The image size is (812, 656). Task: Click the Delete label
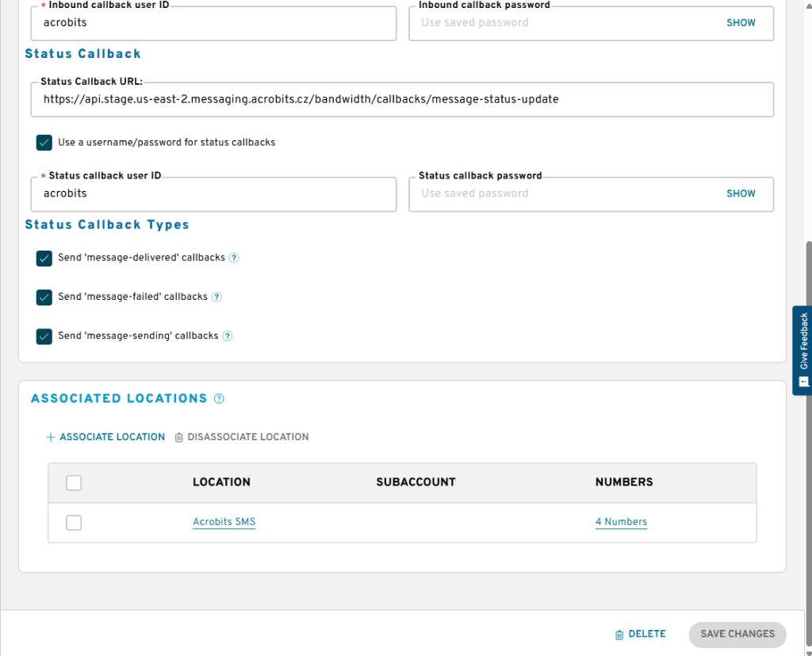coord(647,635)
